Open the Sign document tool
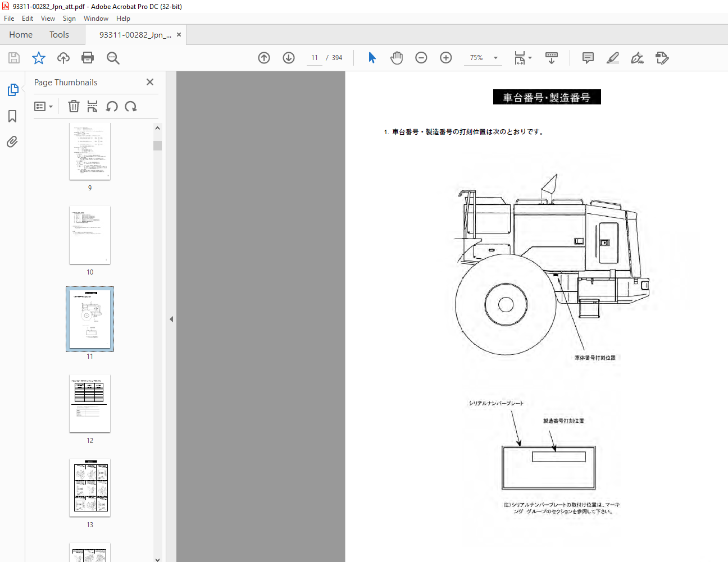 click(x=638, y=58)
